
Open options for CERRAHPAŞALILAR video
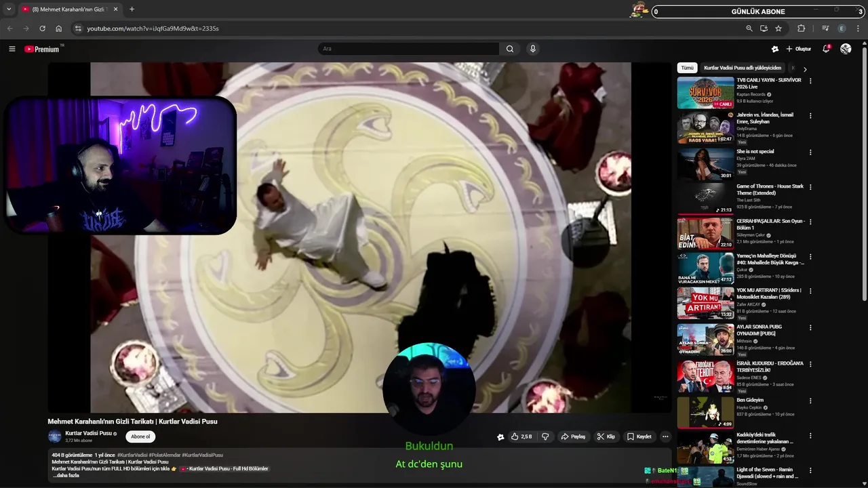[810, 222]
